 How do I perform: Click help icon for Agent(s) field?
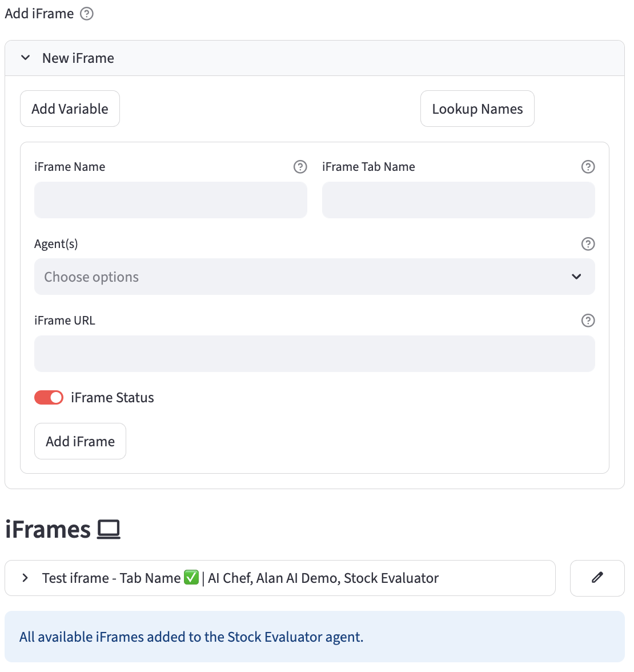point(588,244)
